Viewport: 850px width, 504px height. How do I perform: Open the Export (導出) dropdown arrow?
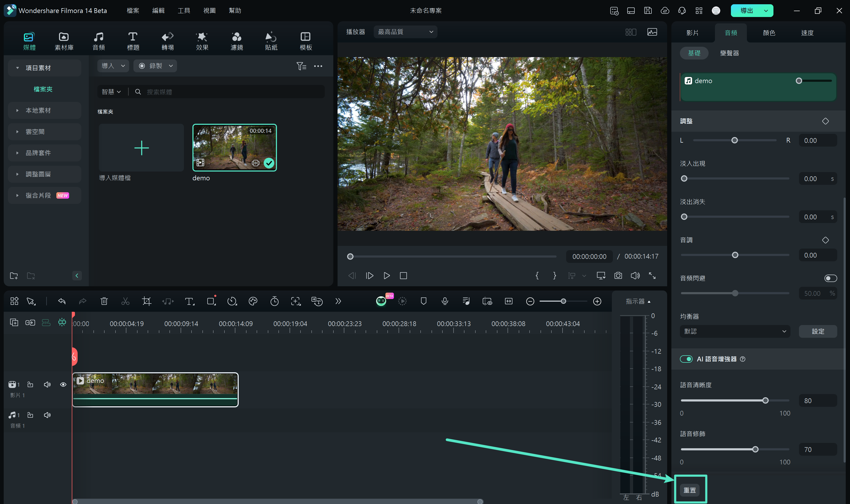click(766, 11)
